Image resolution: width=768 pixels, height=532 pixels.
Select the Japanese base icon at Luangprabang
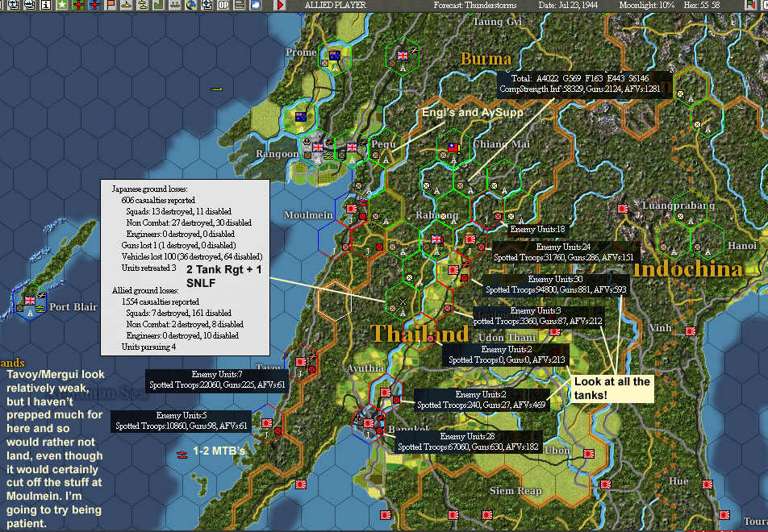[623, 209]
